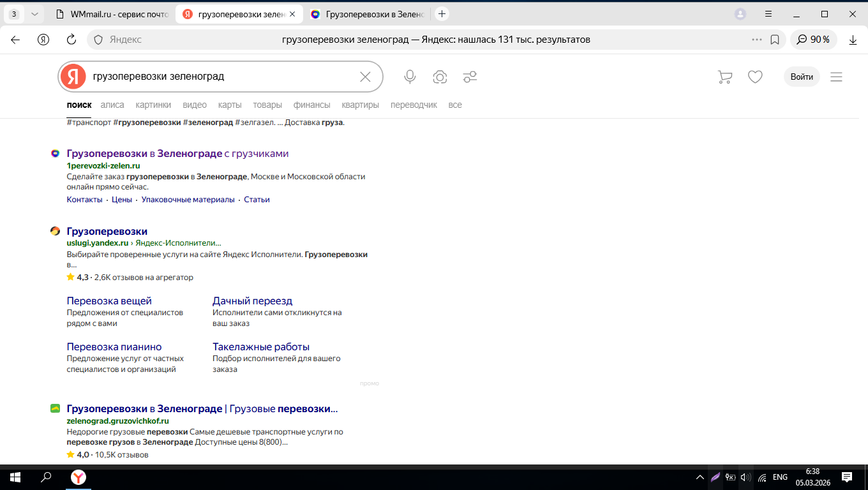Reload the current page
This screenshot has height=490, width=868.
pyautogui.click(x=71, y=40)
